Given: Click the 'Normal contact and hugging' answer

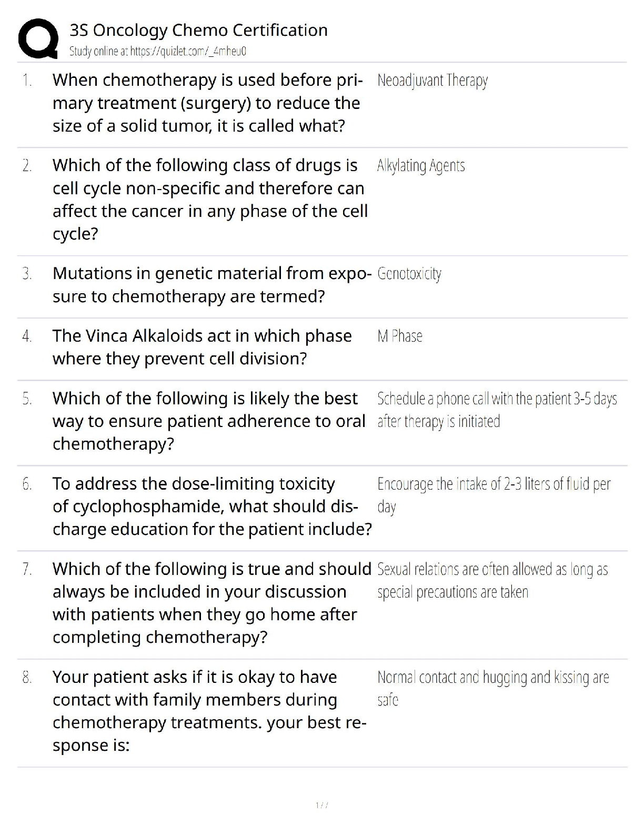Looking at the screenshot, I should 492,688.
